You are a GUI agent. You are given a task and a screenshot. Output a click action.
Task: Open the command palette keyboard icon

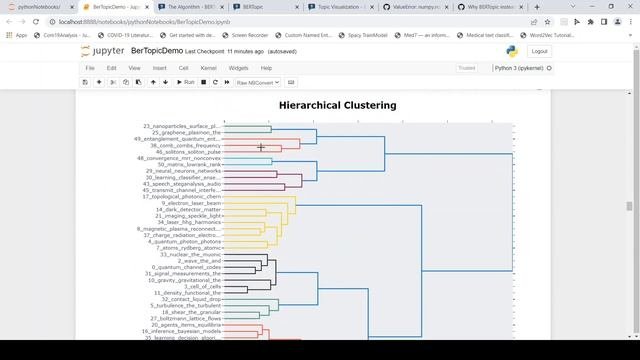[291, 82]
